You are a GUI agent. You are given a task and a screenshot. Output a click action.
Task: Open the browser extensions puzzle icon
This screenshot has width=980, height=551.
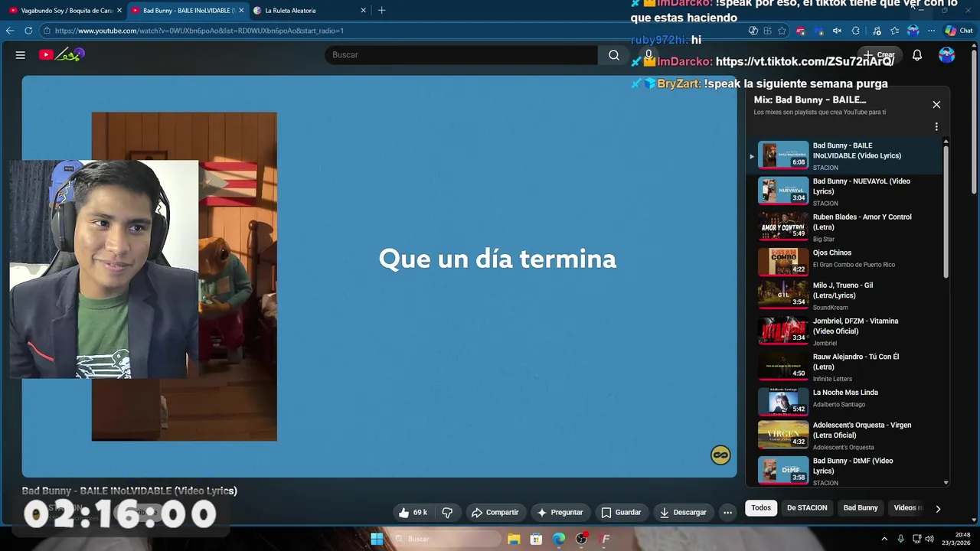click(x=856, y=31)
